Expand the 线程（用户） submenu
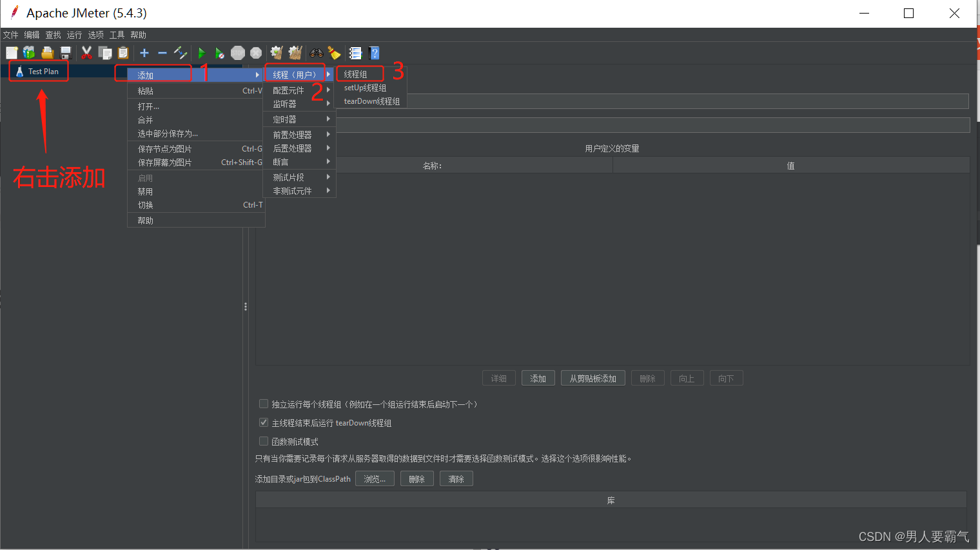Screen dimensions: 980x550 299,75
